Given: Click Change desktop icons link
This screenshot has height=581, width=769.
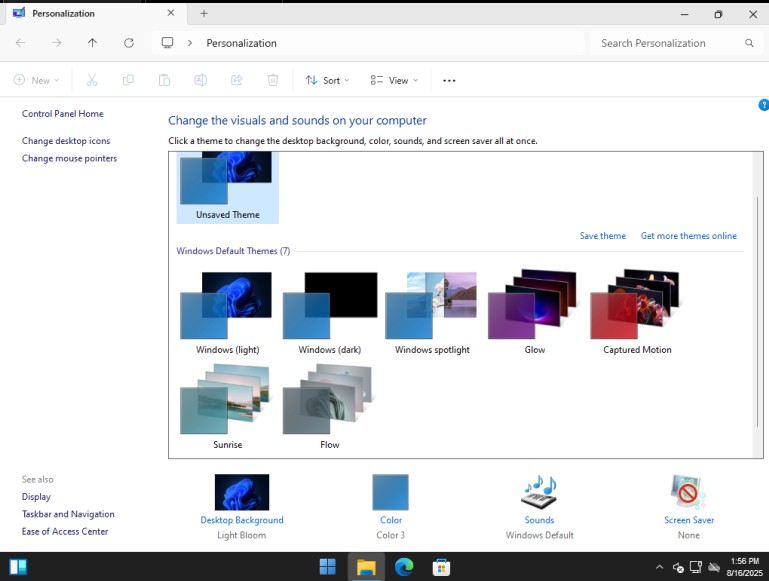Looking at the screenshot, I should 66,141.
